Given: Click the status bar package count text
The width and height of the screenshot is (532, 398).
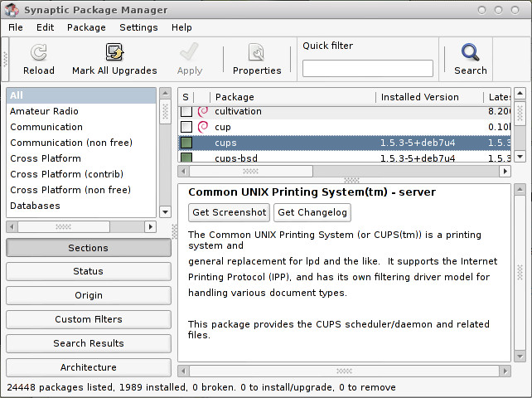Looking at the screenshot, I should [x=201, y=387].
